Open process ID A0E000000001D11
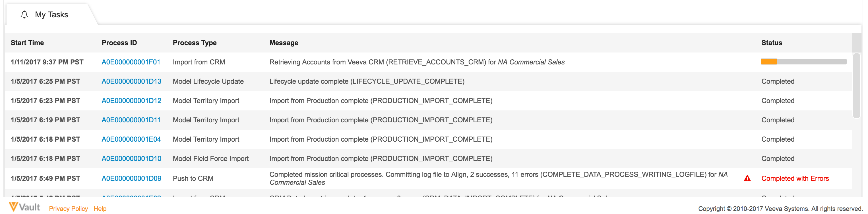Viewport: 868px width, 214px height. click(x=131, y=120)
